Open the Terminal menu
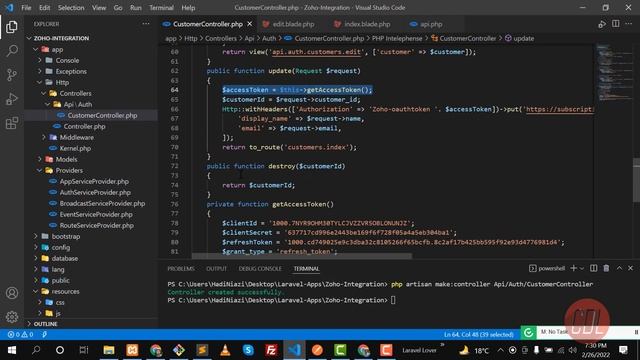The width and height of the screenshot is (640, 360). click(x=161, y=8)
